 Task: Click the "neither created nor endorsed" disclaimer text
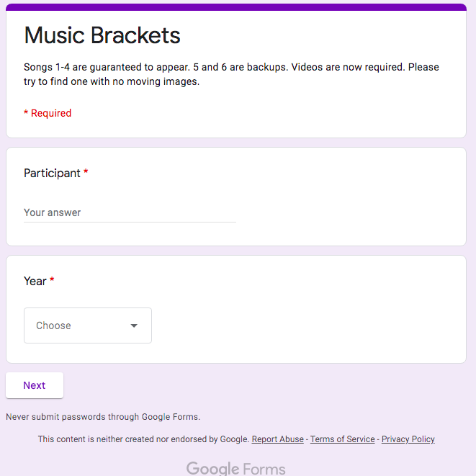[143, 439]
